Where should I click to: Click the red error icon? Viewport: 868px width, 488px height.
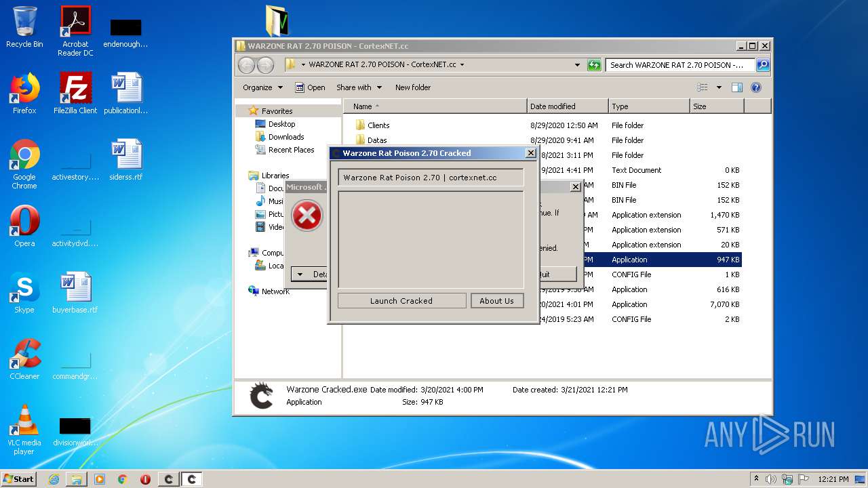[x=307, y=216]
